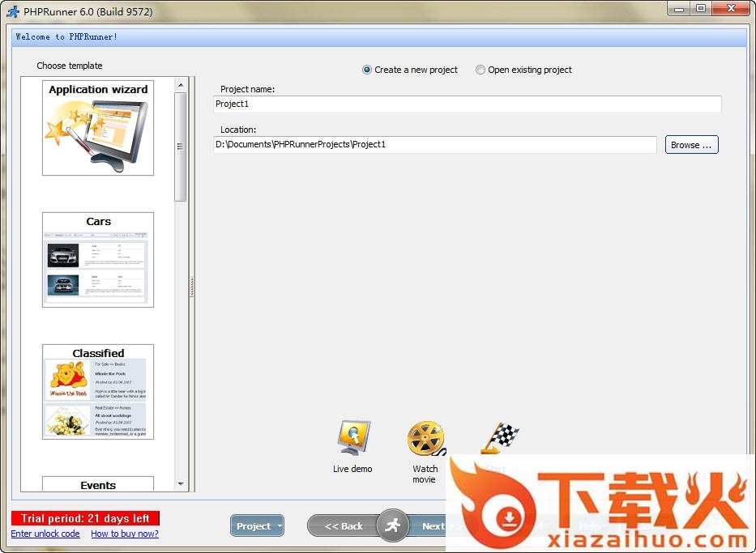Click the panel splitter grip beside the template list

pos(192,287)
